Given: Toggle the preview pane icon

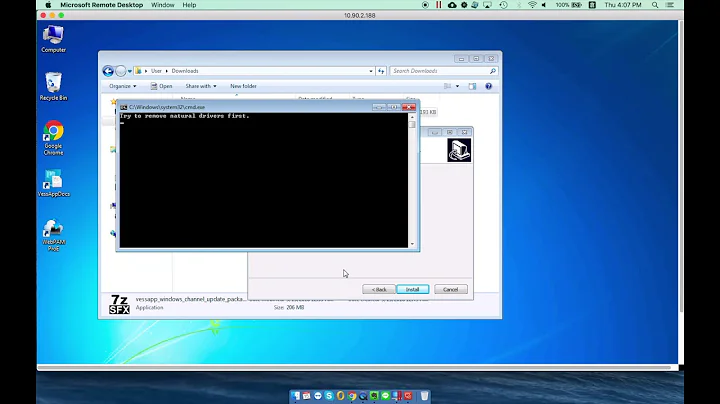Looking at the screenshot, I should [472, 86].
